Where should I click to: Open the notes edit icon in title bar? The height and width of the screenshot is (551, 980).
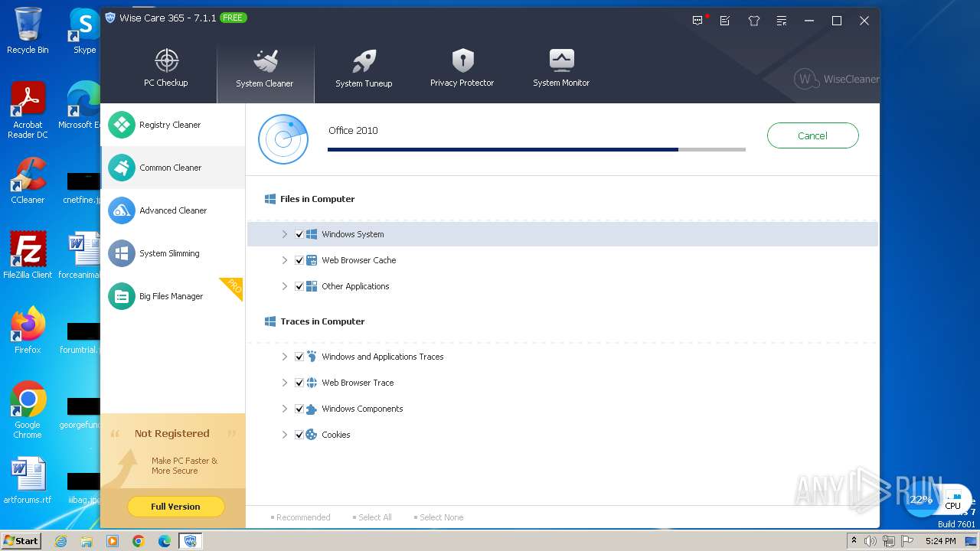[725, 21]
